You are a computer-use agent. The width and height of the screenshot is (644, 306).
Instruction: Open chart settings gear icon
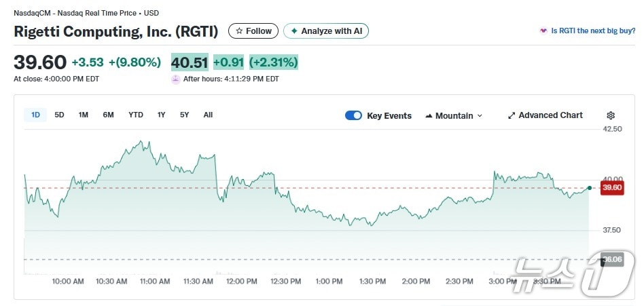tap(611, 115)
